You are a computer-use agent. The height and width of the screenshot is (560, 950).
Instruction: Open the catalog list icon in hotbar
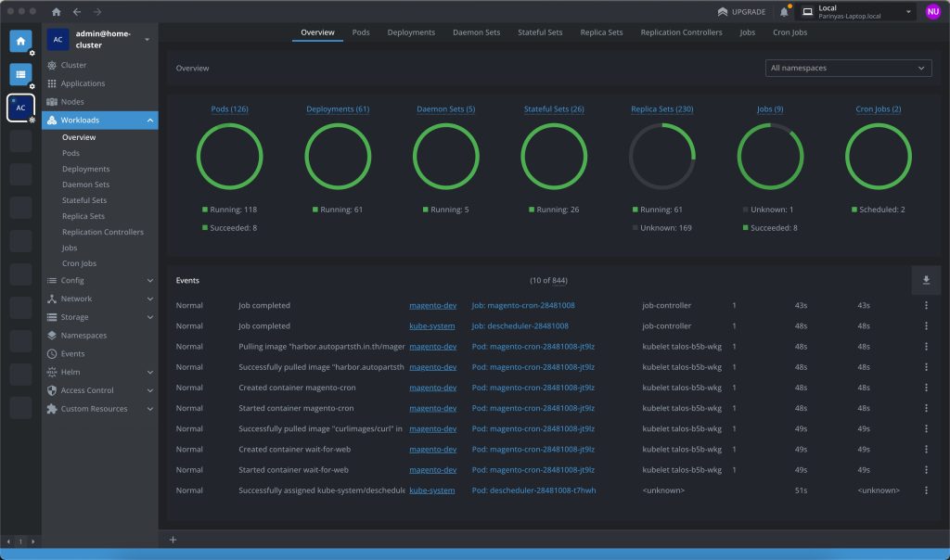[20, 75]
